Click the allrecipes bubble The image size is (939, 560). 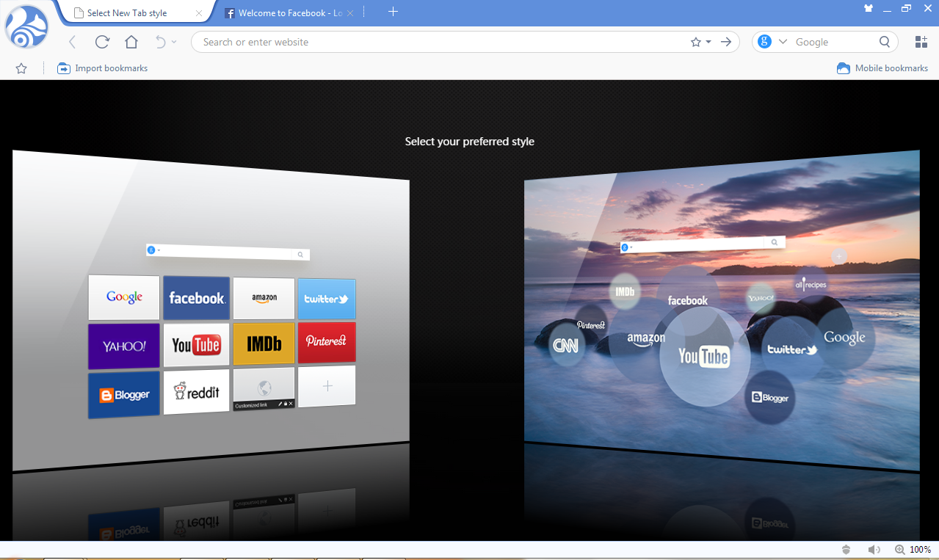pyautogui.click(x=811, y=283)
